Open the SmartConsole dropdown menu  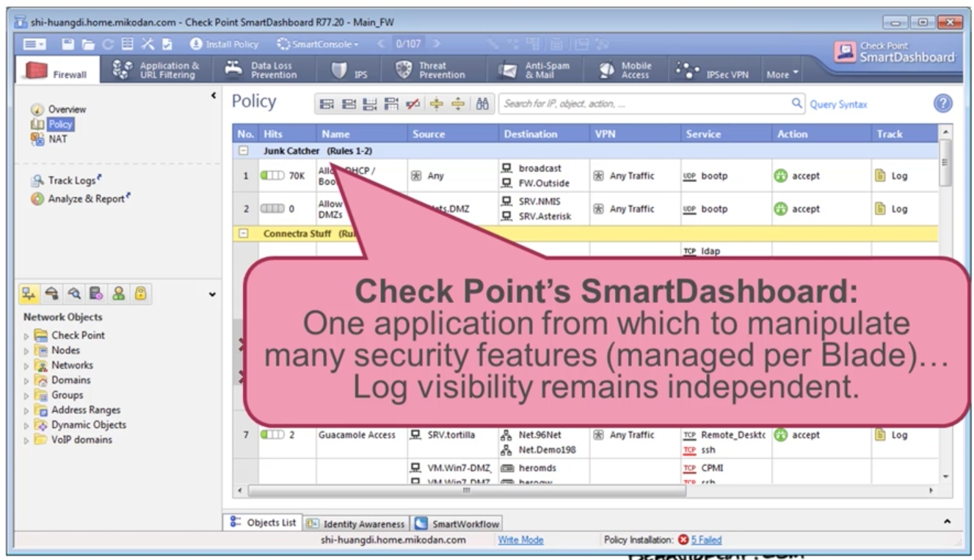(x=319, y=45)
